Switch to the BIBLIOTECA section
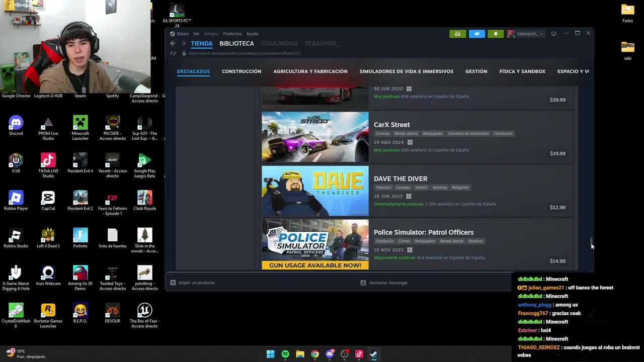 pos(236,44)
